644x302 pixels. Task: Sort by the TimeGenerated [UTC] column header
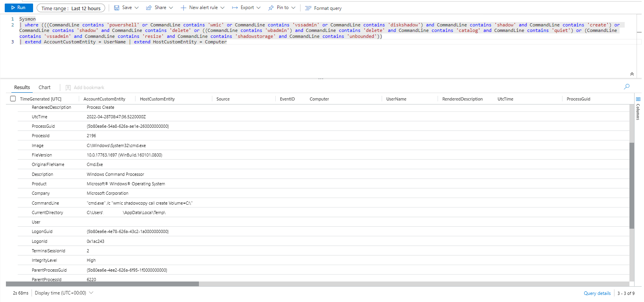[x=41, y=99]
